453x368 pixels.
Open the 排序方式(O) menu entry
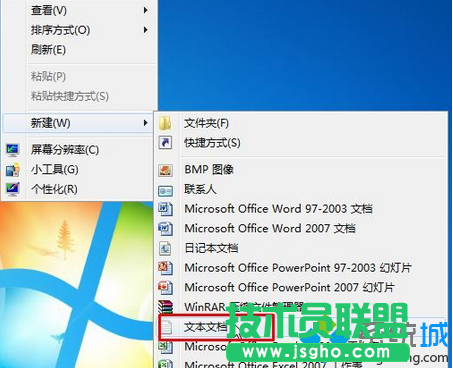(79, 30)
